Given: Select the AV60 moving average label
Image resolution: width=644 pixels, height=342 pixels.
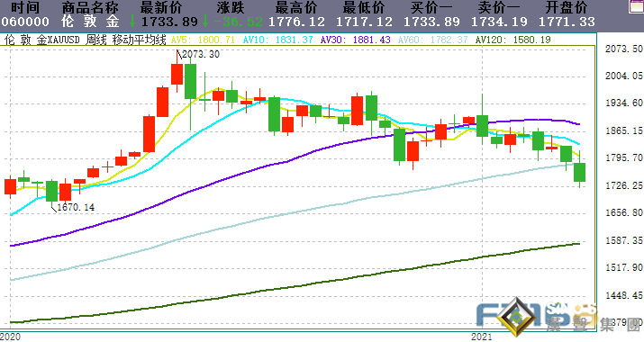Looking at the screenshot, I should 433,40.
